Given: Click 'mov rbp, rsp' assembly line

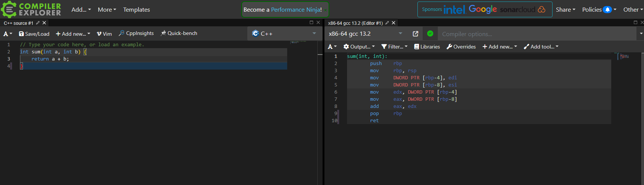Looking at the screenshot, I should 393,71.
